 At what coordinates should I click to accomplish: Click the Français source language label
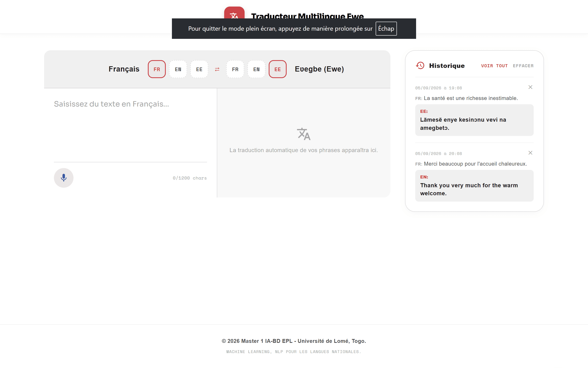point(124,69)
